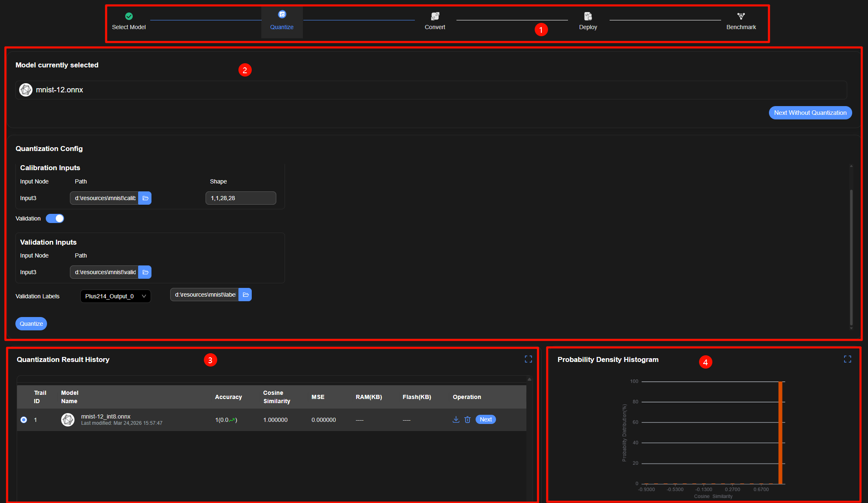
Task: Expand the Quantization Result History panel fullscreen
Action: coord(528,359)
